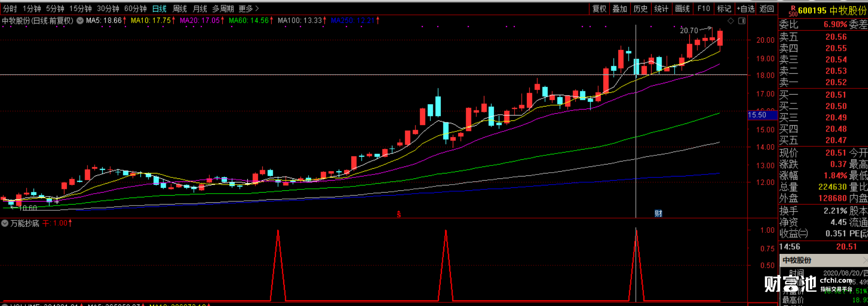Screen dimensions: 868x306
Task: Toggle the side panel layout icon
Action: tap(742, 21)
